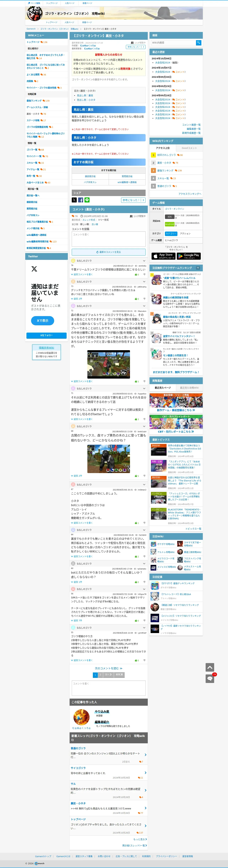Switch comment display to ツリー形式
Viewport: 228px width, 868px height.
pyautogui.click(x=103, y=220)
